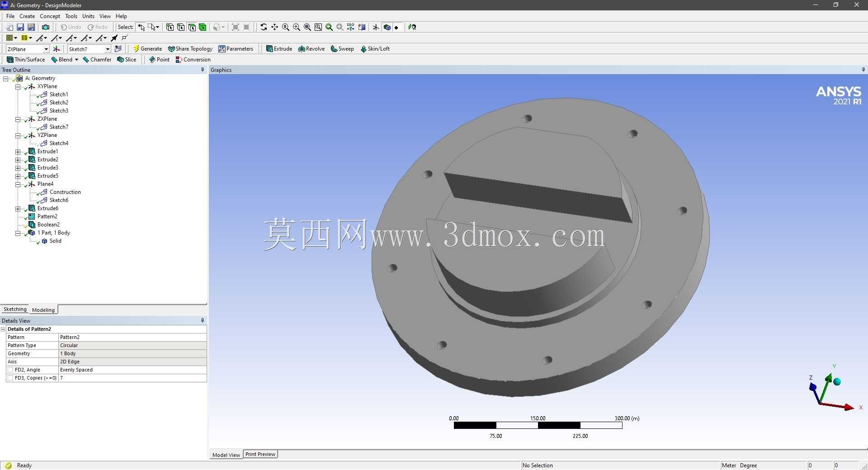Open the File menu
Image resolution: width=868 pixels, height=470 pixels.
(x=10, y=16)
